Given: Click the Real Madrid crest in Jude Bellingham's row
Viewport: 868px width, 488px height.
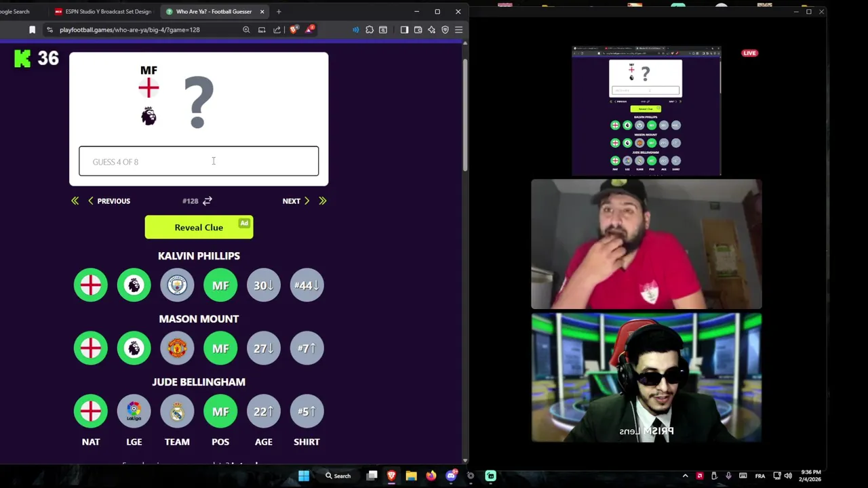Looking at the screenshot, I should click(177, 411).
